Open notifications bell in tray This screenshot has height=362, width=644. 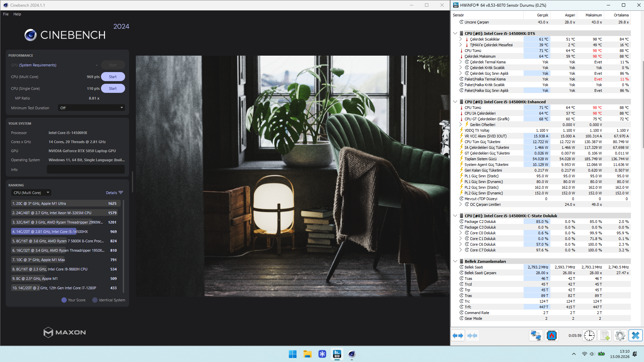[x=635, y=354]
